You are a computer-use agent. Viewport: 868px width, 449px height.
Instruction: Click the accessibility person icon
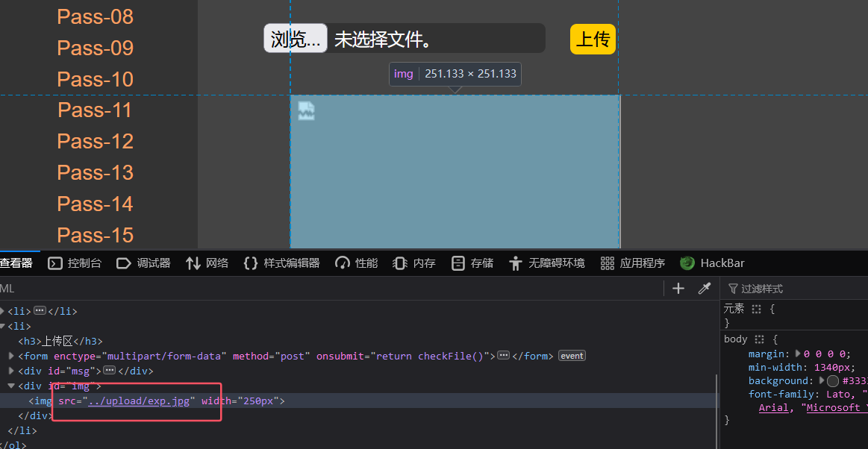click(x=516, y=263)
